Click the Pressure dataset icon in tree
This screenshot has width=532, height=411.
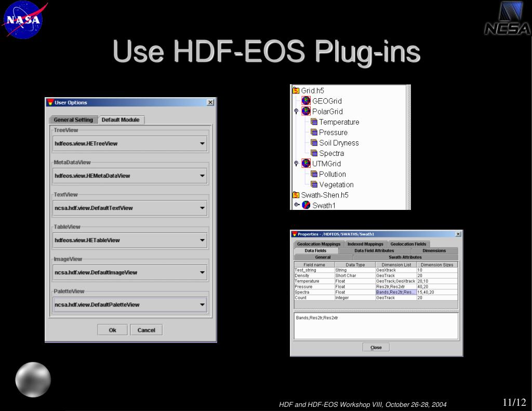[314, 132]
